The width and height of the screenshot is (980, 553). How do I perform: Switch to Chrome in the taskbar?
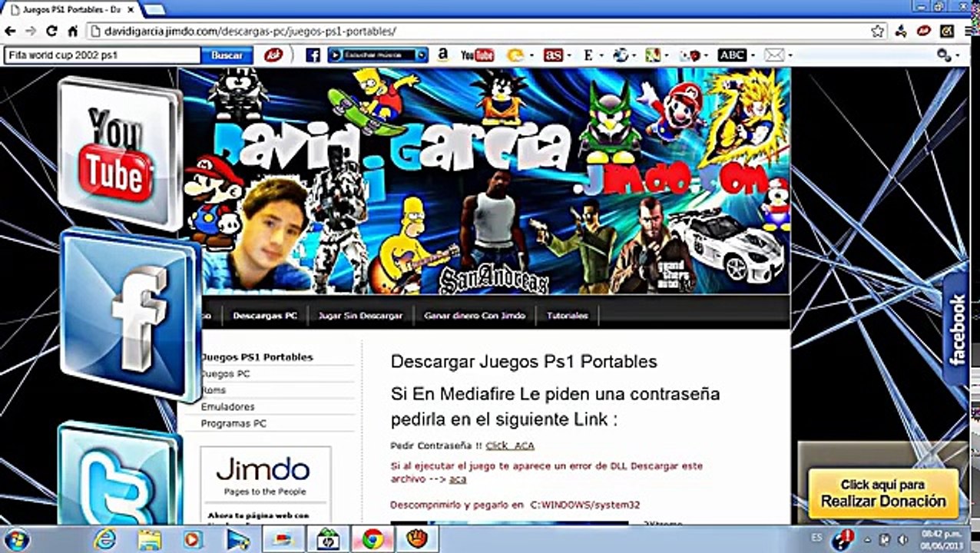click(x=373, y=539)
